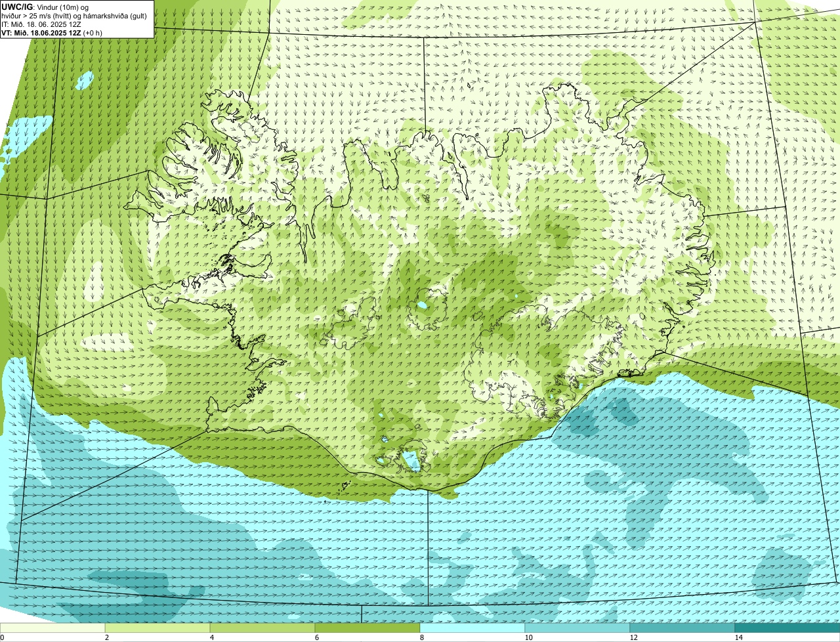
Task: Click the '14' scale label
Action: (x=738, y=637)
